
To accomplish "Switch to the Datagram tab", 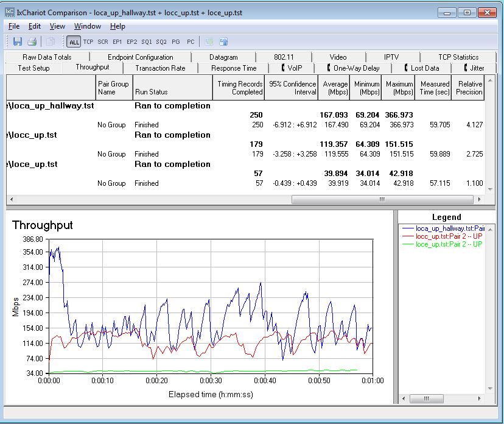I will [223, 57].
